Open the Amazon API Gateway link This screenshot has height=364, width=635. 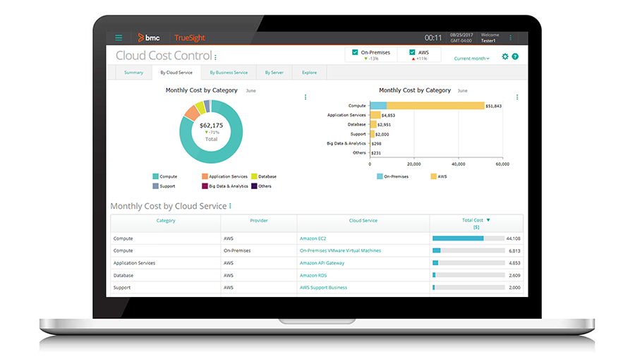322,263
